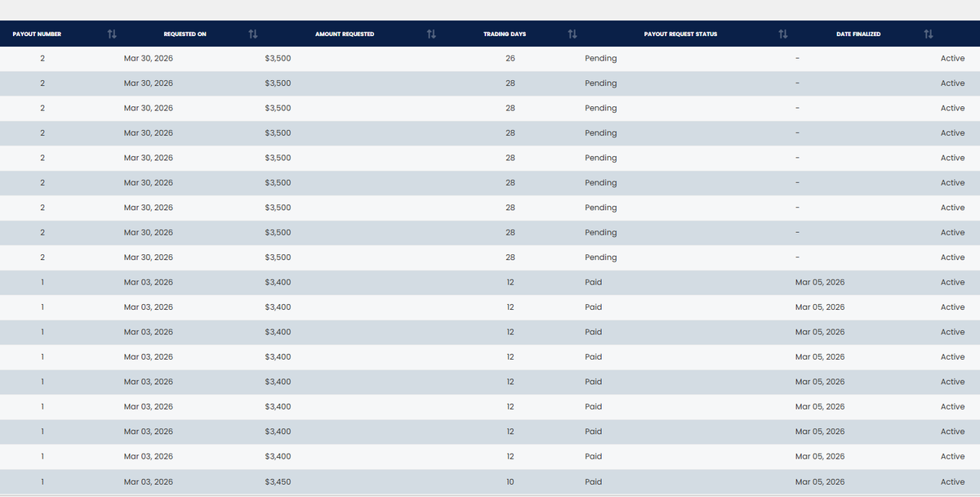Click PAYOUT REQUEST STATUS header label
Image resolution: width=980 pixels, height=497 pixels.
680,34
